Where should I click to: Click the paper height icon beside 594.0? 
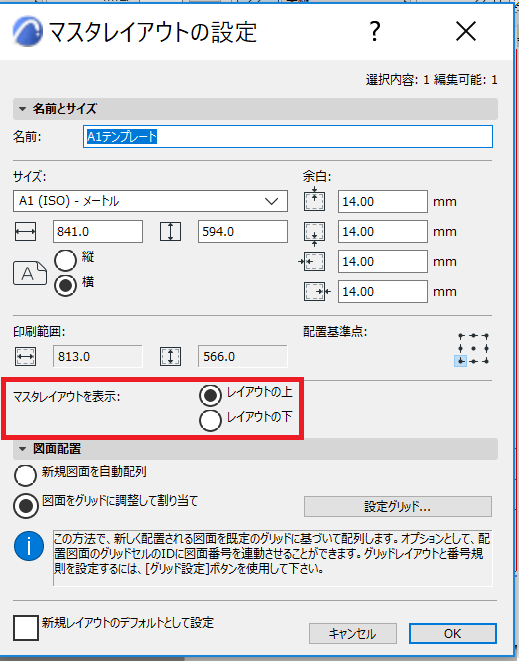171,232
